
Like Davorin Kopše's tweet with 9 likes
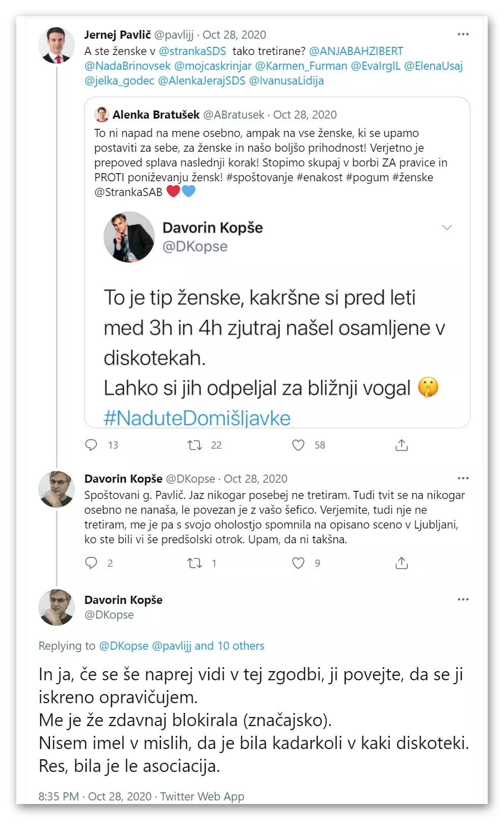[298, 563]
